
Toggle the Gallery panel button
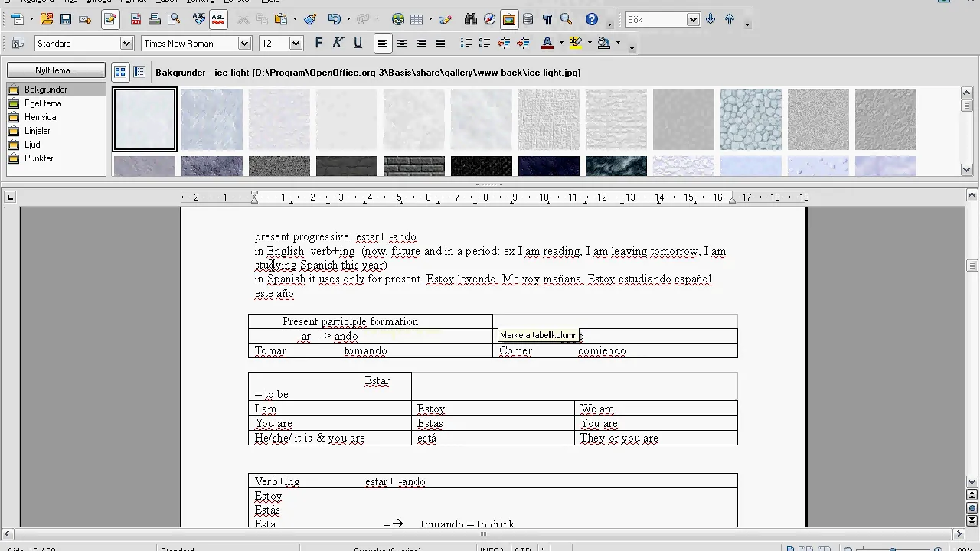point(509,20)
